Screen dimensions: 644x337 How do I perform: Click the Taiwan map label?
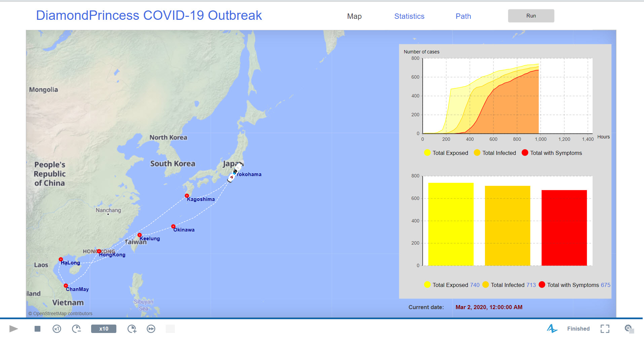[x=136, y=242]
